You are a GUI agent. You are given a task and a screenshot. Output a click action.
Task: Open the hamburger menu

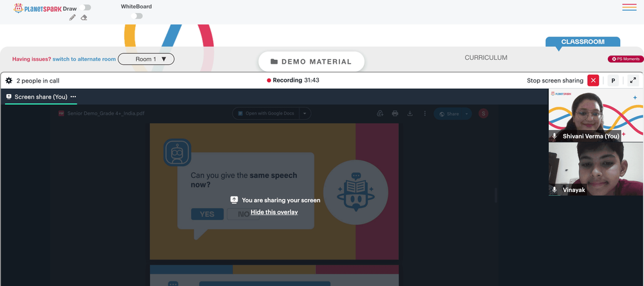point(629,7)
